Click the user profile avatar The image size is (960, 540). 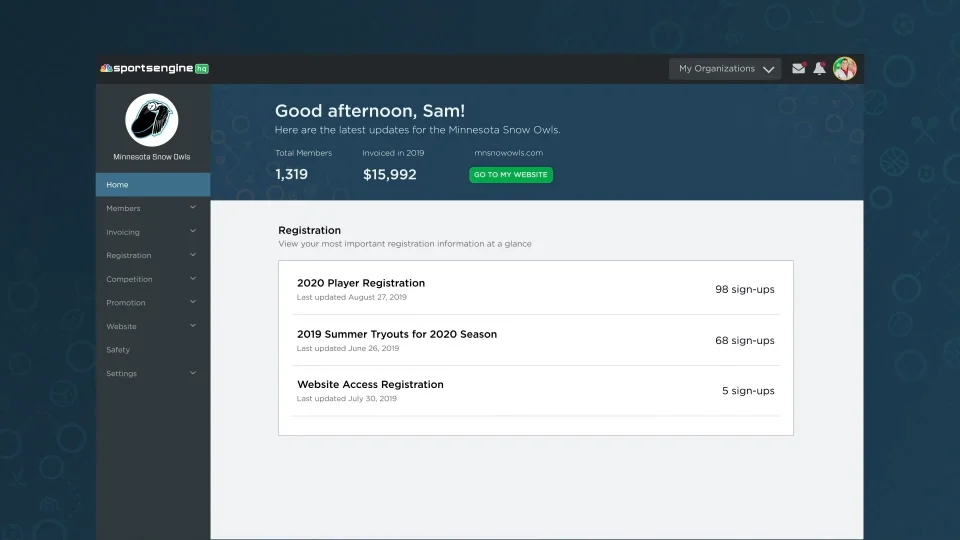click(x=845, y=69)
